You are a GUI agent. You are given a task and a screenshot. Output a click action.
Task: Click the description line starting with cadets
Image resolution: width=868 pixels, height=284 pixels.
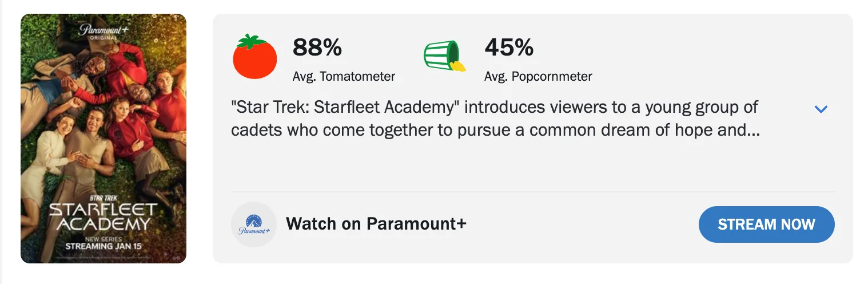[495, 131]
